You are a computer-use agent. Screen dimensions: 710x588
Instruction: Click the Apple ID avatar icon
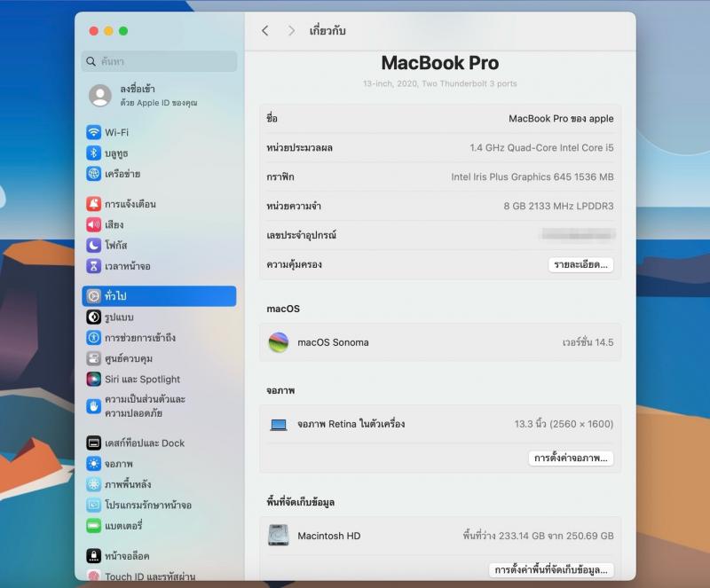100,96
